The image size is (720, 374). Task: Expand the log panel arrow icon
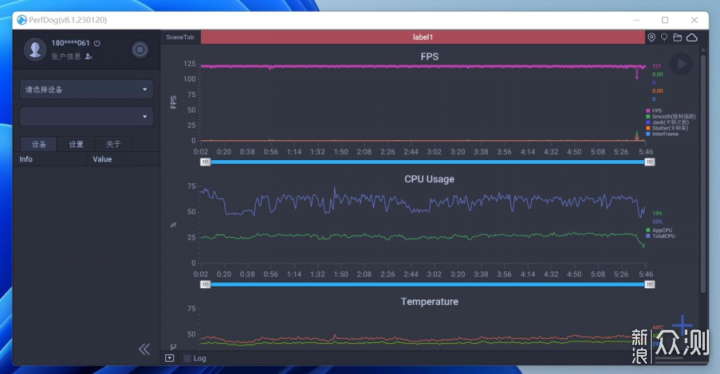(x=169, y=358)
